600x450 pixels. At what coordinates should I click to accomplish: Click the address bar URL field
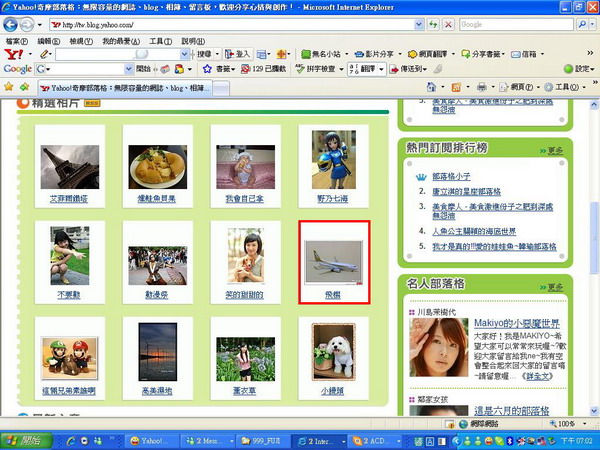click(x=232, y=25)
